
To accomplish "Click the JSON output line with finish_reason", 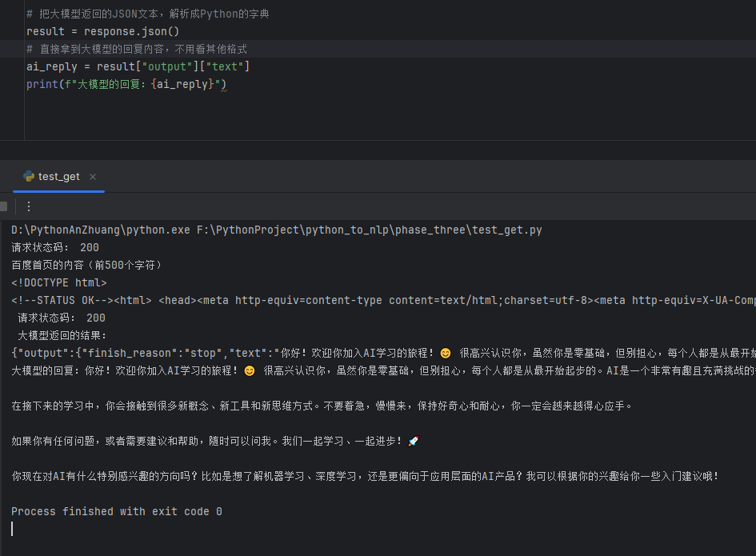I will click(383, 353).
